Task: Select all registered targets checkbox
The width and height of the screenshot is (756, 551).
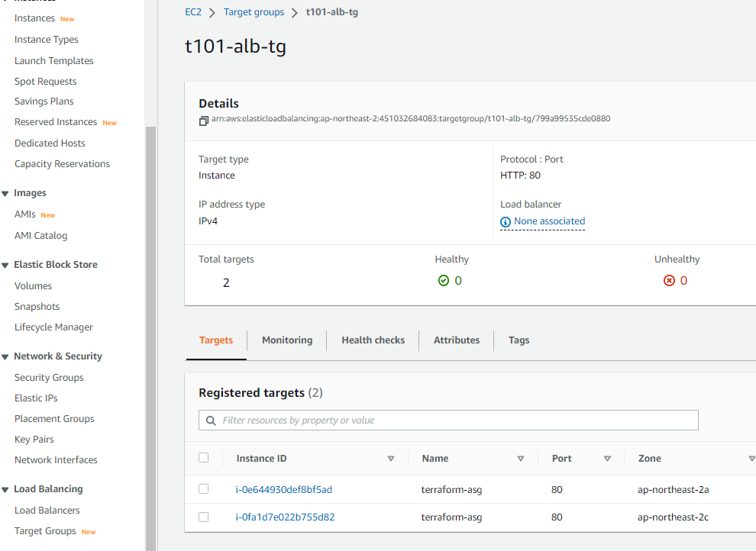Action: pyautogui.click(x=203, y=458)
